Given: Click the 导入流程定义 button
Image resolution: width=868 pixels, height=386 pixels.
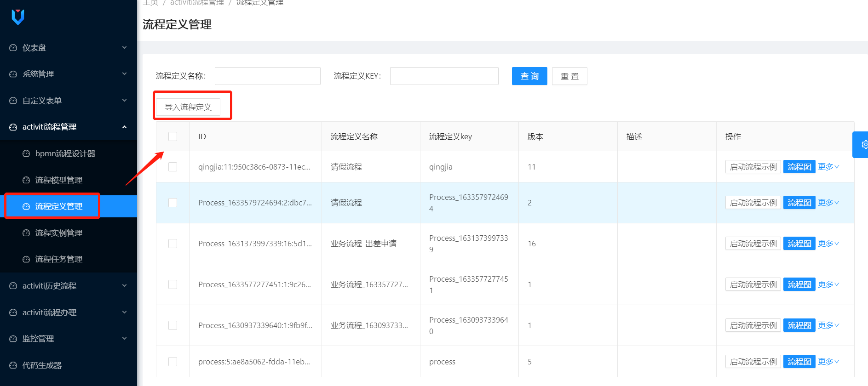Looking at the screenshot, I should coord(188,107).
